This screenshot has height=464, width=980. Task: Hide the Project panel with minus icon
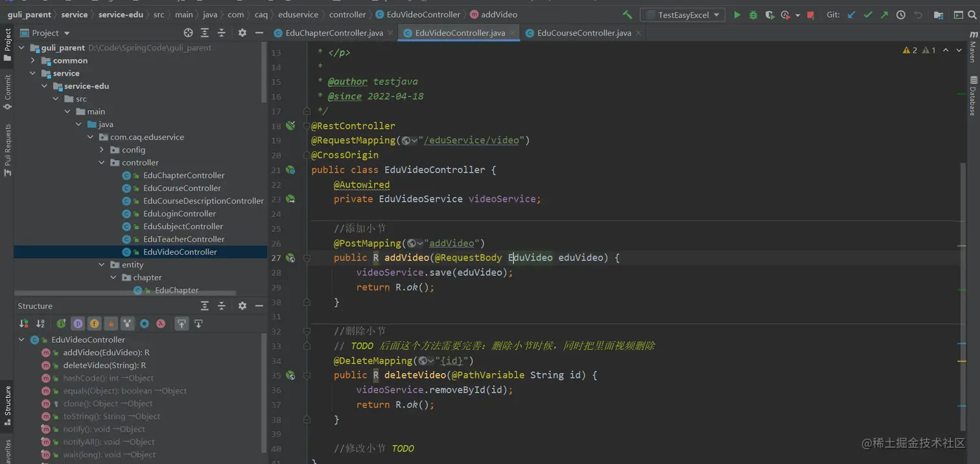click(x=259, y=32)
